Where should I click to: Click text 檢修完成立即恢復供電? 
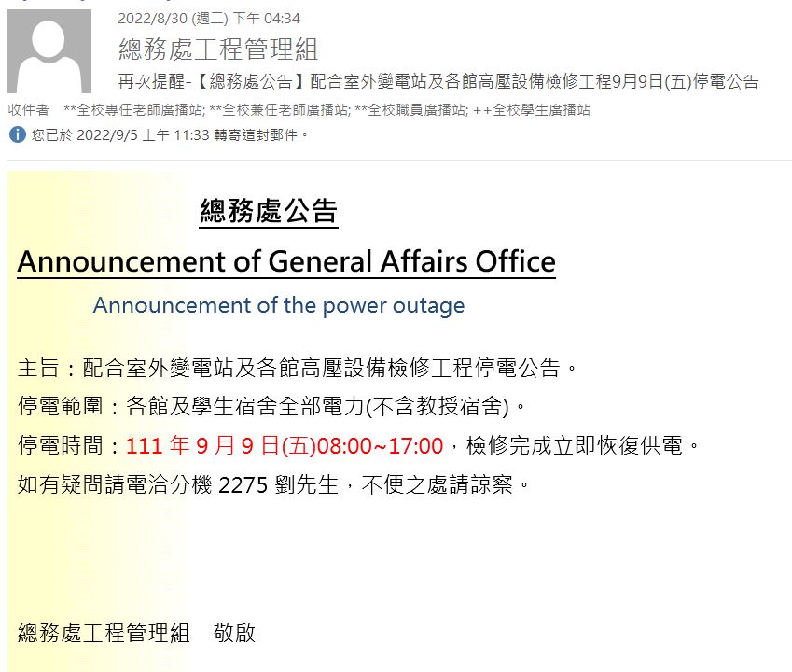tap(574, 445)
